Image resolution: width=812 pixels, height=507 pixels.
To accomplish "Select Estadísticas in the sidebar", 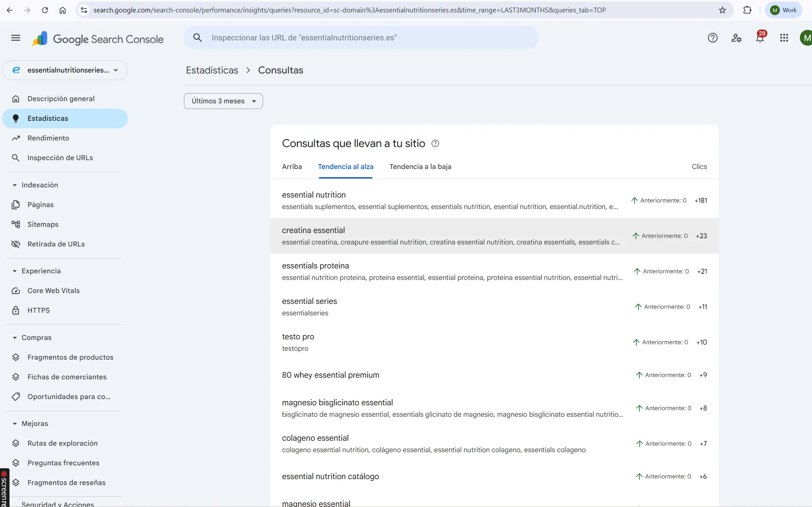I will point(65,118).
